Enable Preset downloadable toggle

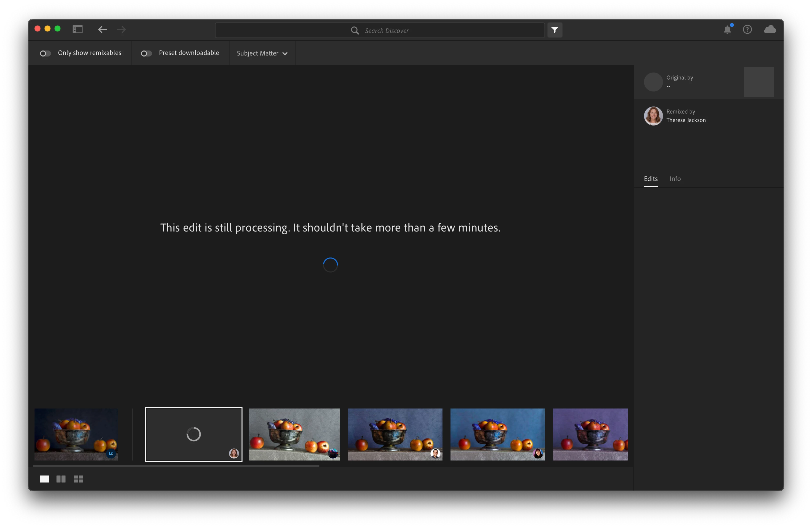(146, 53)
